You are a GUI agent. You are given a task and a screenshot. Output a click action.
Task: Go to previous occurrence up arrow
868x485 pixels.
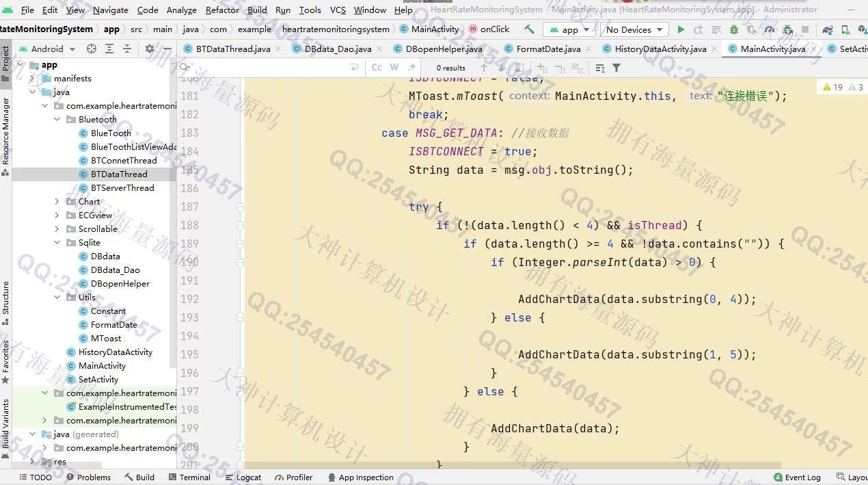click(x=484, y=68)
